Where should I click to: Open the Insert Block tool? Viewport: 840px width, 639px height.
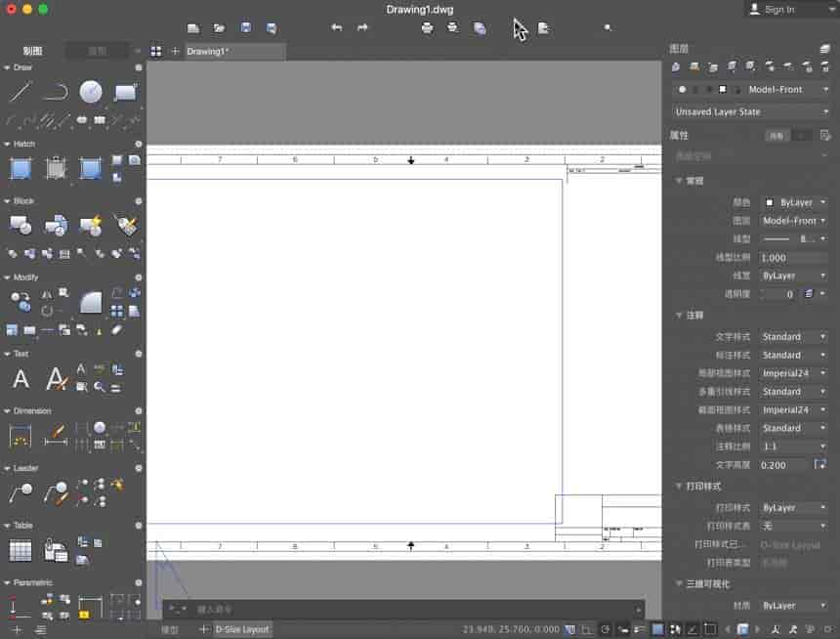click(21, 226)
